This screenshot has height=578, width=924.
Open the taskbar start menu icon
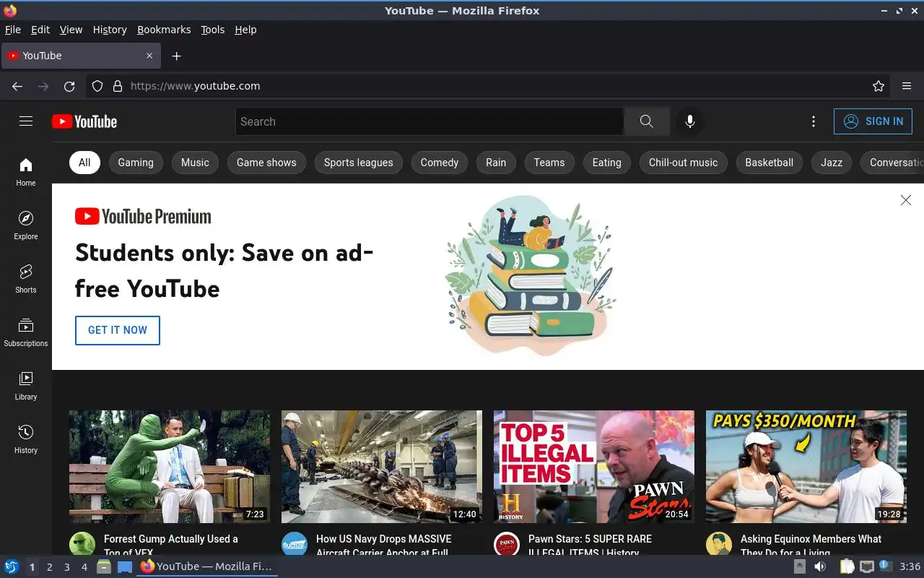[11, 566]
